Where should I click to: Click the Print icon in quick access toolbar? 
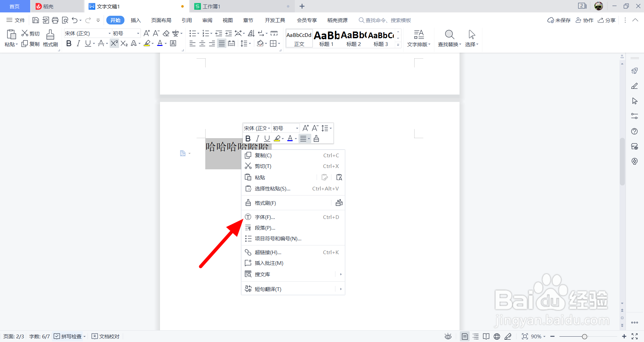(x=55, y=20)
